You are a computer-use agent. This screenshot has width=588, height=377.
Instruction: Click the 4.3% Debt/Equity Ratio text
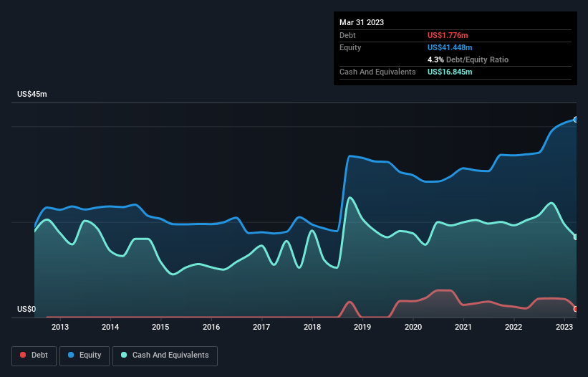468,59
